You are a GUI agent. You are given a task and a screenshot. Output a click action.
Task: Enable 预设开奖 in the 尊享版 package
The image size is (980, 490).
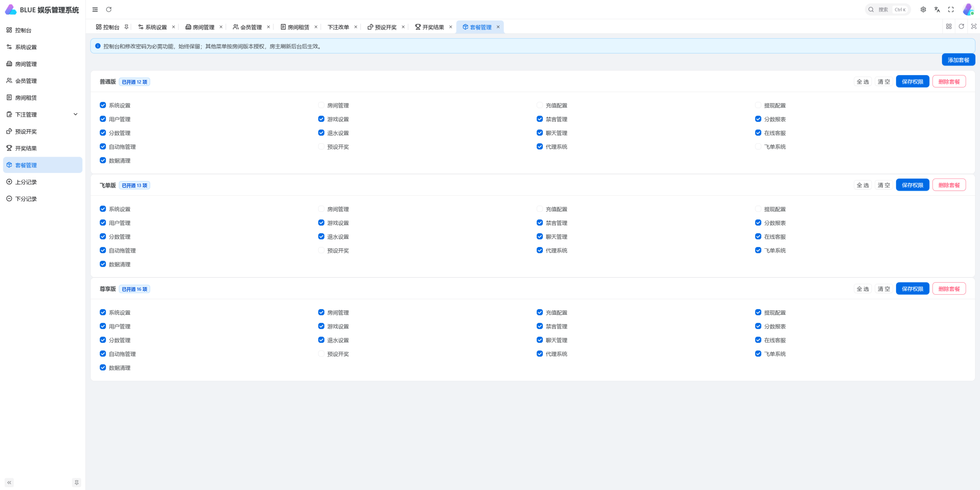click(x=321, y=354)
